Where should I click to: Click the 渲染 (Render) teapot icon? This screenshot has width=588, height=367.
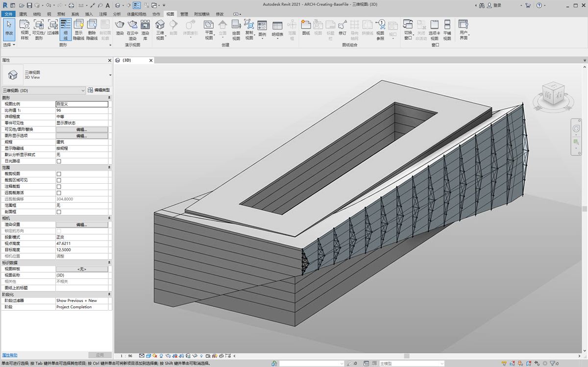pos(120,28)
